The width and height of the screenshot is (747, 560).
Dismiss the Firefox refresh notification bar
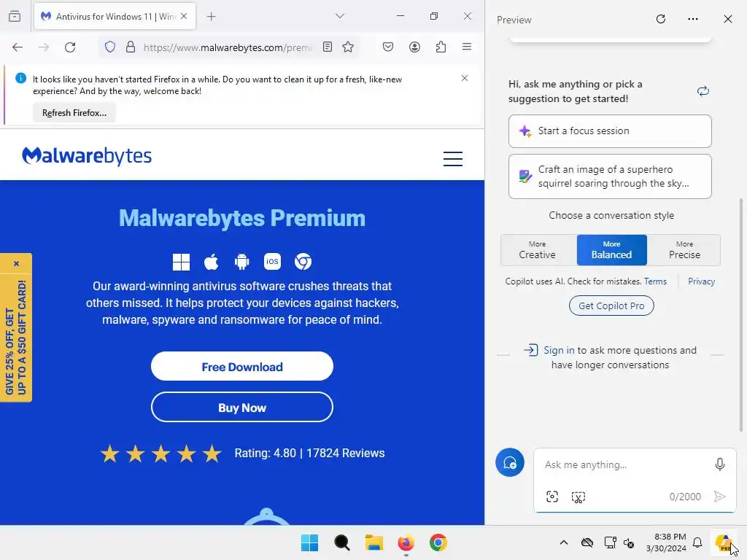(465, 78)
